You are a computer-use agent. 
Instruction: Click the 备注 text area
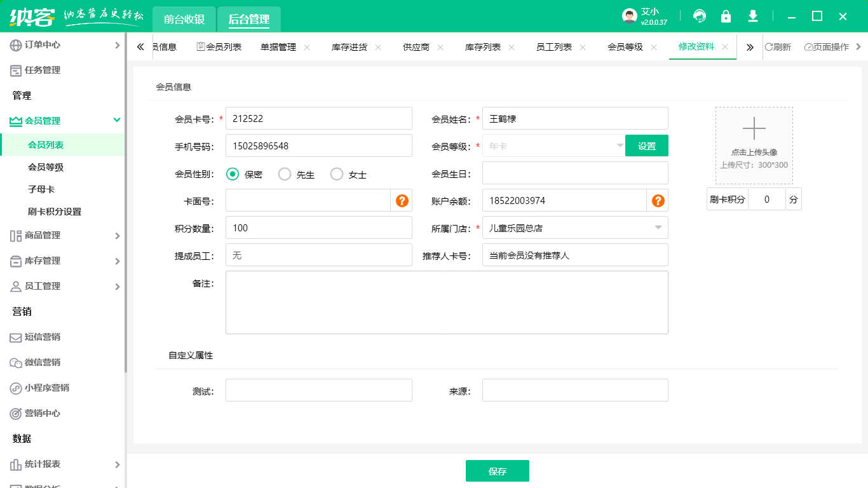tap(447, 302)
